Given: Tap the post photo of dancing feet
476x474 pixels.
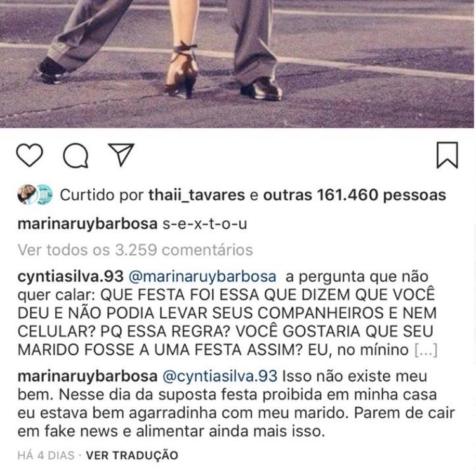Looking at the screenshot, I should pyautogui.click(x=237, y=63).
